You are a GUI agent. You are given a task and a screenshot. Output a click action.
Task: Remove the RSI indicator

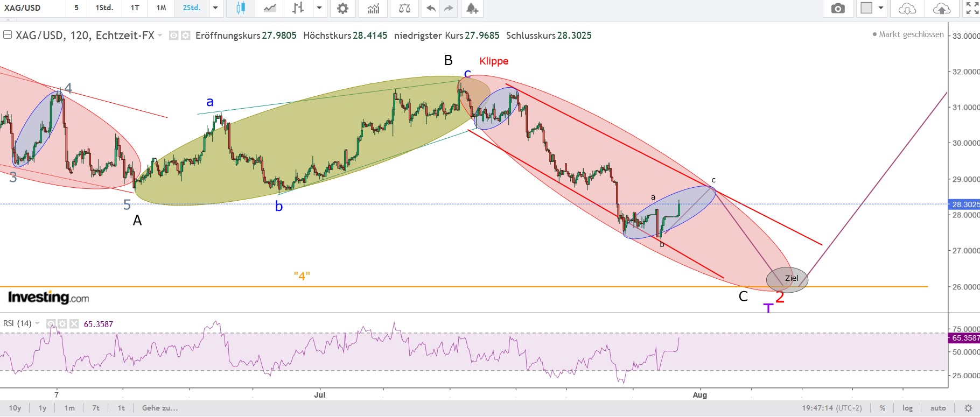(x=74, y=324)
